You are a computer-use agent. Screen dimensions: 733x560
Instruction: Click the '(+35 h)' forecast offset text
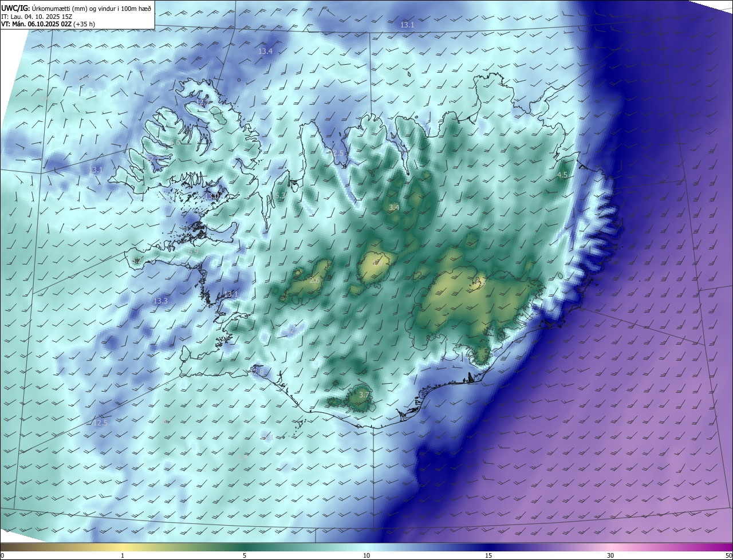(84, 24)
